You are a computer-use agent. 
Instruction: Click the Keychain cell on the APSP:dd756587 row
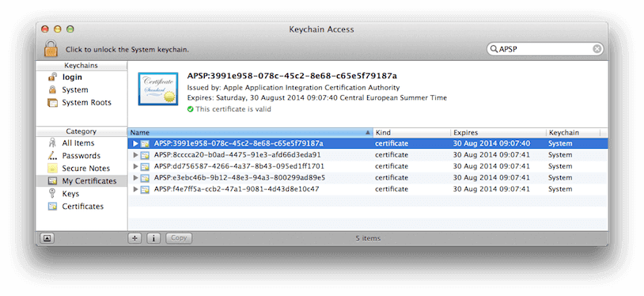[560, 166]
